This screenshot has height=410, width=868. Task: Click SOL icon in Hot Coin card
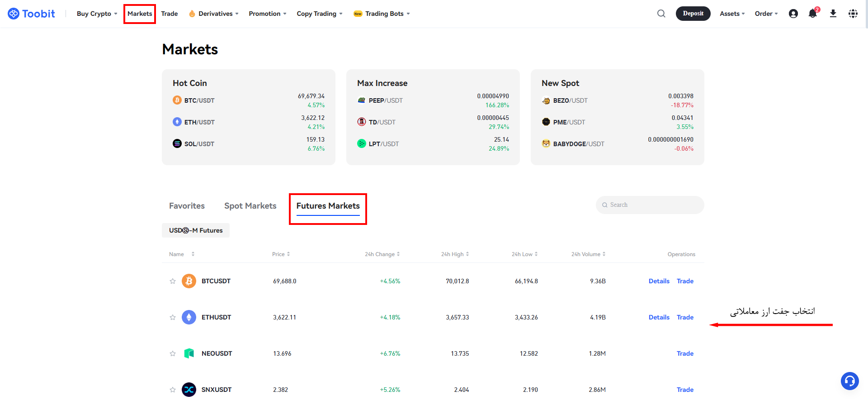click(177, 143)
